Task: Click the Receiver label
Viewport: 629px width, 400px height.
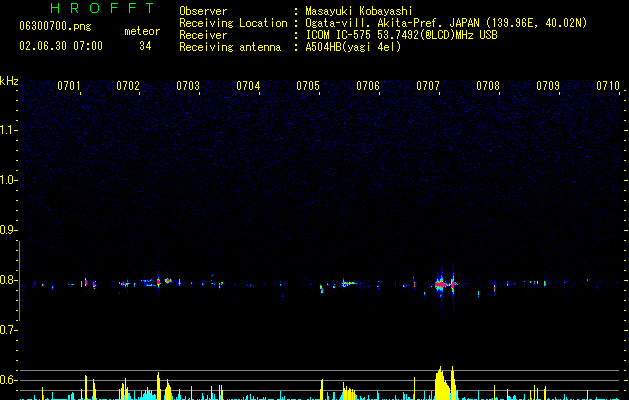Action: [203, 35]
